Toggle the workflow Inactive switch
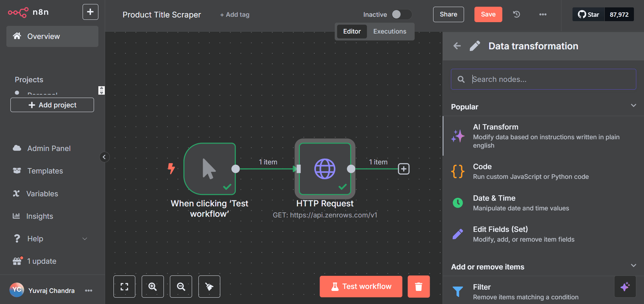The width and height of the screenshot is (644, 304). point(402,14)
